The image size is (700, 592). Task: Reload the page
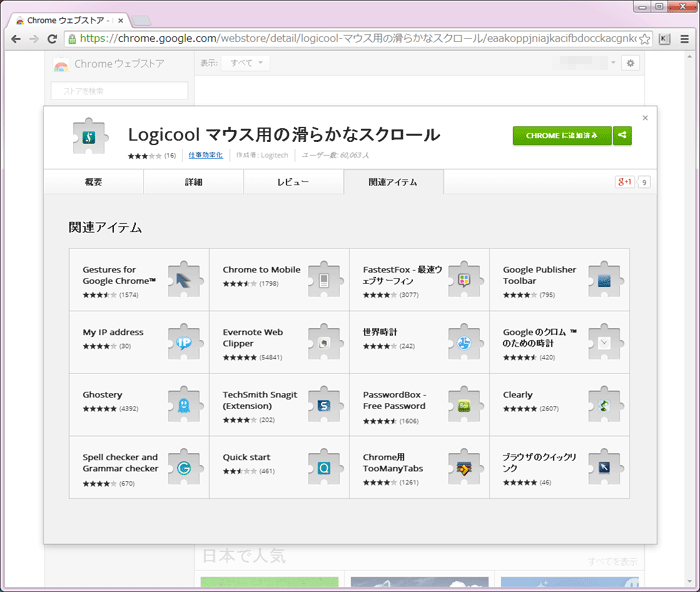tap(52, 39)
